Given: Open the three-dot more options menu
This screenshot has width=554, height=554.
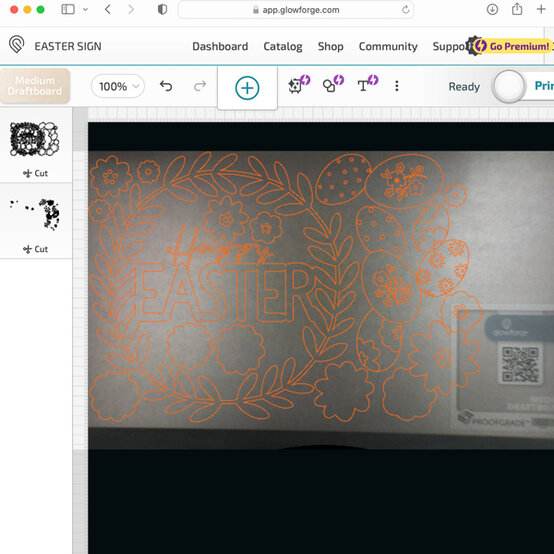Looking at the screenshot, I should (x=397, y=86).
